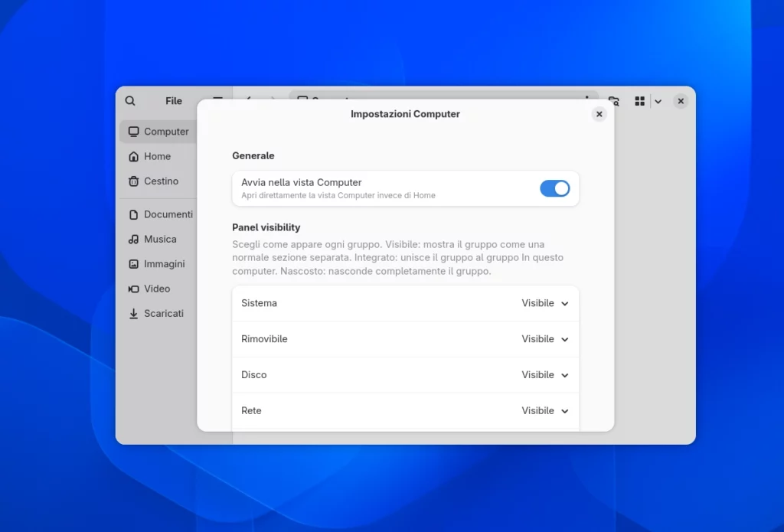Go to the Documenti folder in the sidebar
The image size is (784, 532).
click(x=158, y=214)
